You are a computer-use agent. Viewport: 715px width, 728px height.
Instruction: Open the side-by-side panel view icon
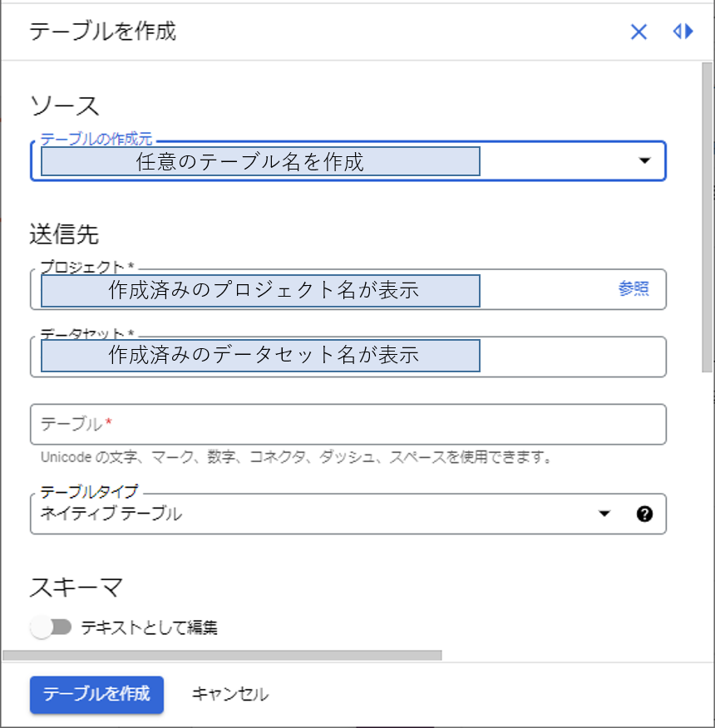point(683,32)
